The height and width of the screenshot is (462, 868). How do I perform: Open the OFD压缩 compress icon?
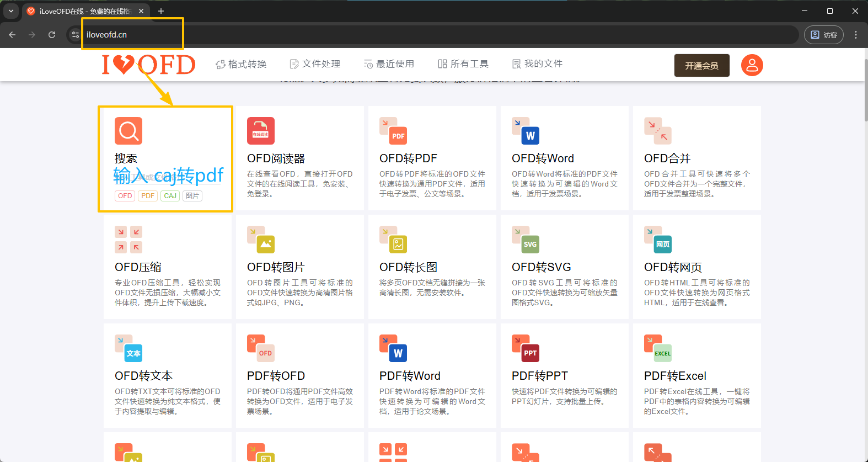click(128, 240)
